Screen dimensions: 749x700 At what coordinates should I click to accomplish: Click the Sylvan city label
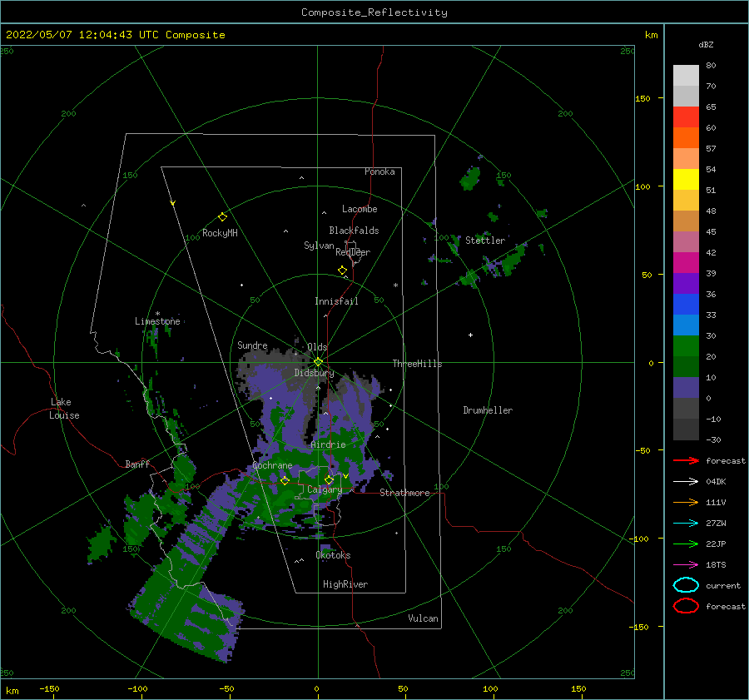tap(319, 246)
